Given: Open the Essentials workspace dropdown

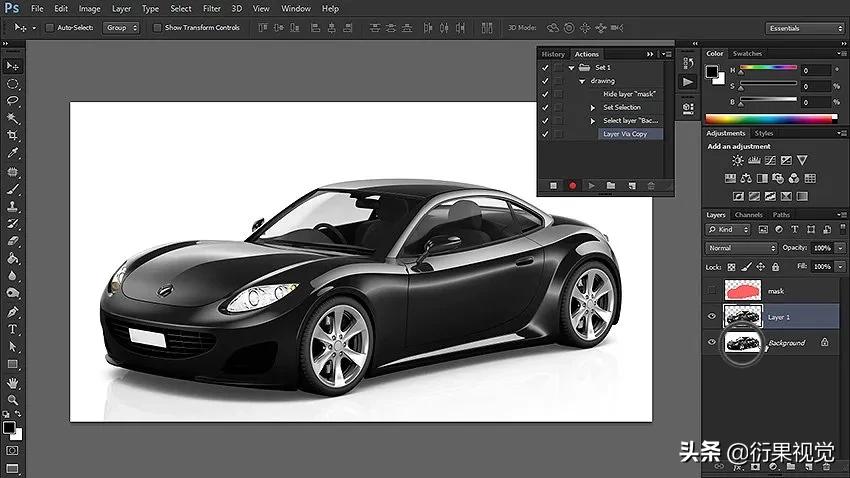Looking at the screenshot, I should (805, 28).
